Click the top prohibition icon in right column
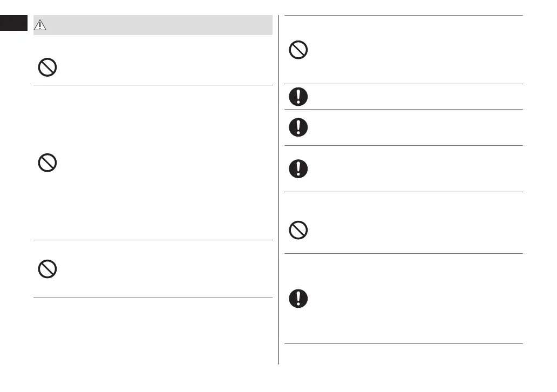This screenshot has height=392, width=557. 298,50
